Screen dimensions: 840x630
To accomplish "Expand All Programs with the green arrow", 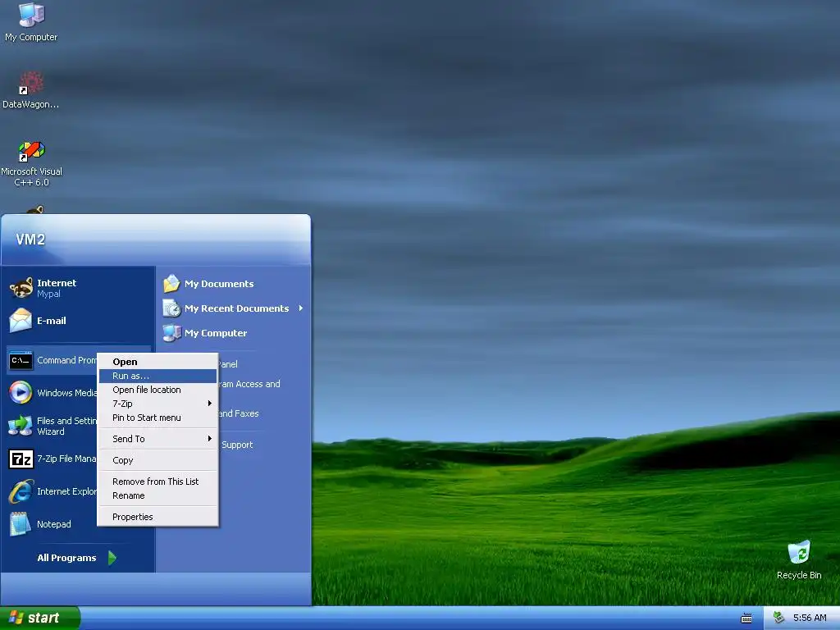I will [112, 558].
